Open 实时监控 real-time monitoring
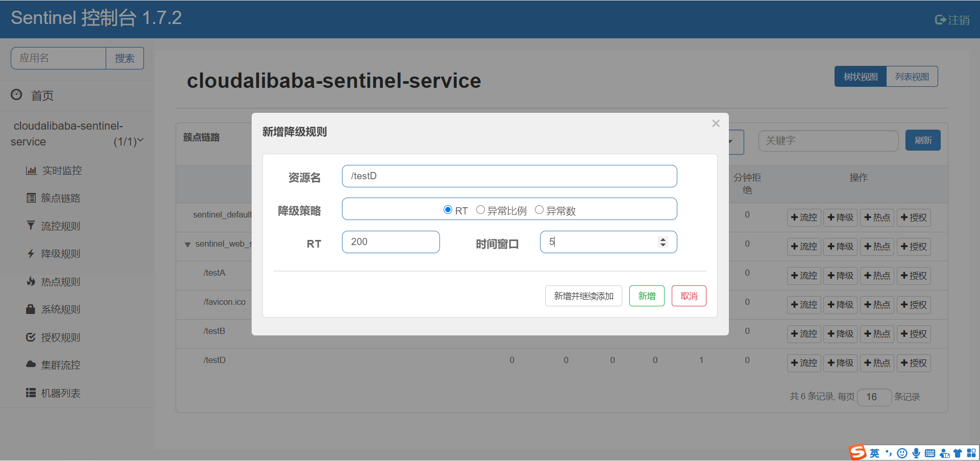The height and width of the screenshot is (461, 980). tap(54, 171)
